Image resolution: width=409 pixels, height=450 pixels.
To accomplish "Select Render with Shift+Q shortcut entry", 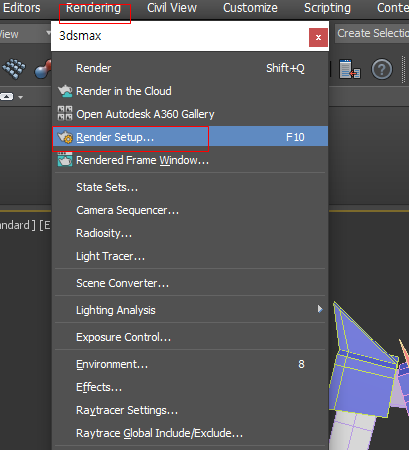I will point(191,68).
